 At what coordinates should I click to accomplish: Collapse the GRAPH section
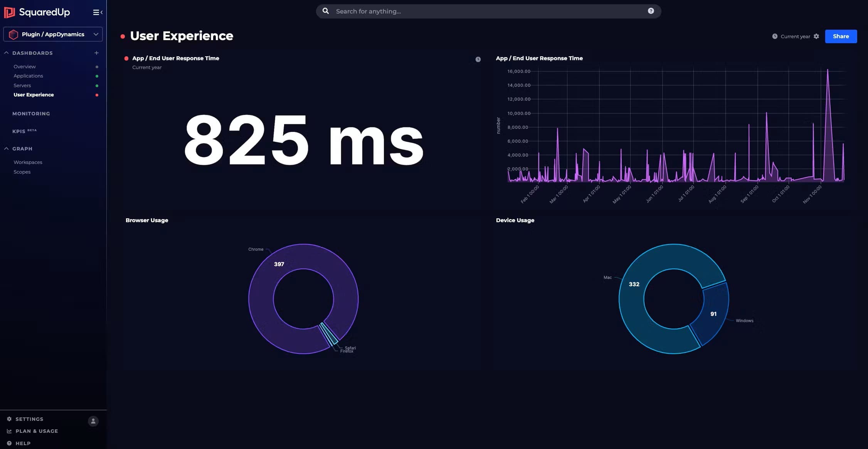click(6, 148)
